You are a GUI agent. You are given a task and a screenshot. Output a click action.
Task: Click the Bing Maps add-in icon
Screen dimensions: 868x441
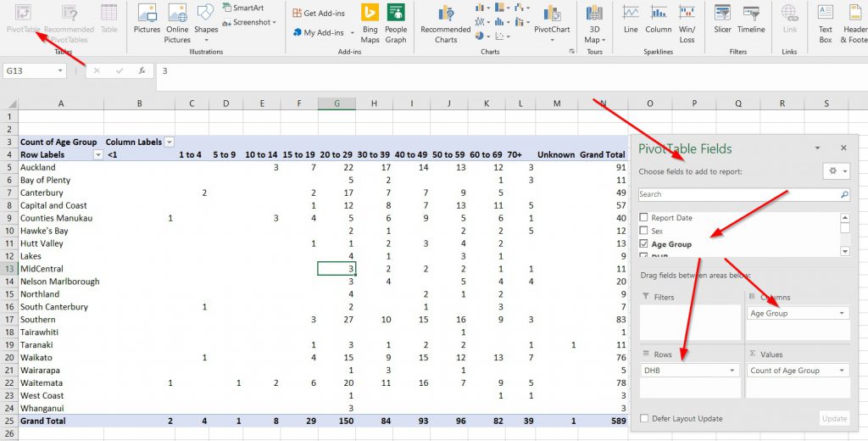click(370, 22)
